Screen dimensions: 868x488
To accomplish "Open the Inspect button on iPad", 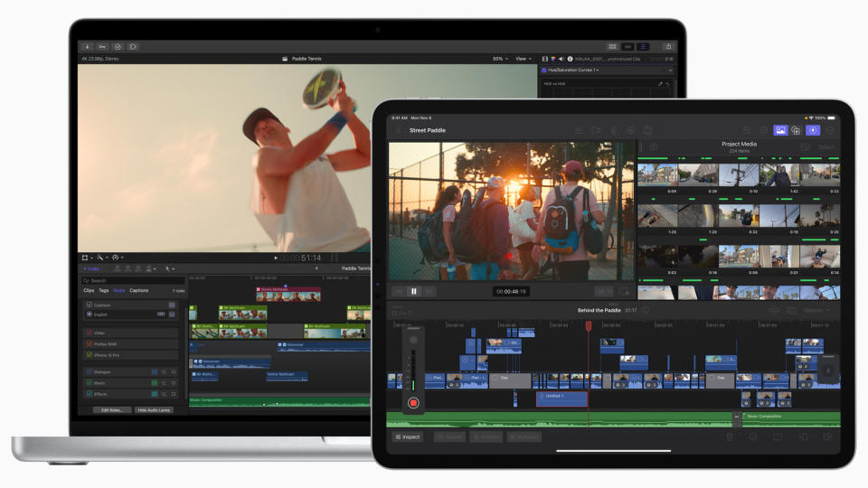I will click(x=408, y=437).
